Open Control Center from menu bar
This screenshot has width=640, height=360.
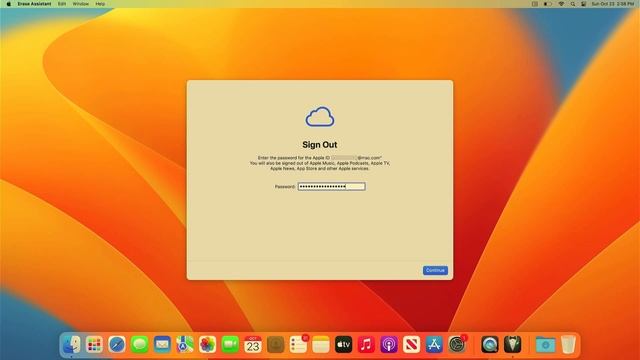point(584,4)
